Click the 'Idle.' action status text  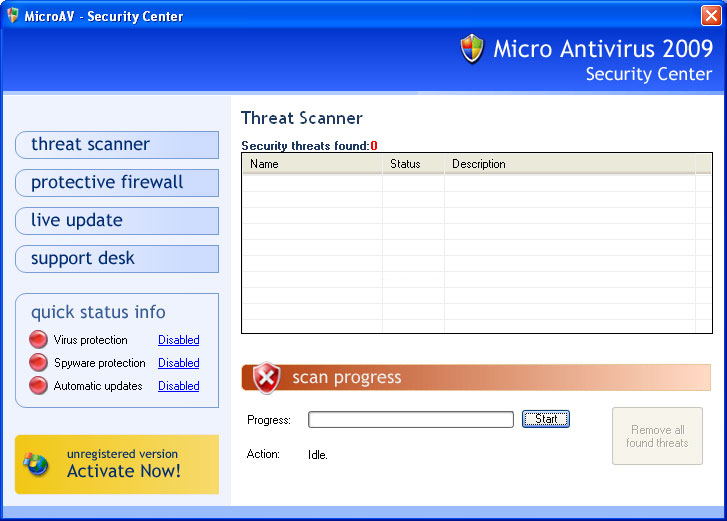(318, 455)
